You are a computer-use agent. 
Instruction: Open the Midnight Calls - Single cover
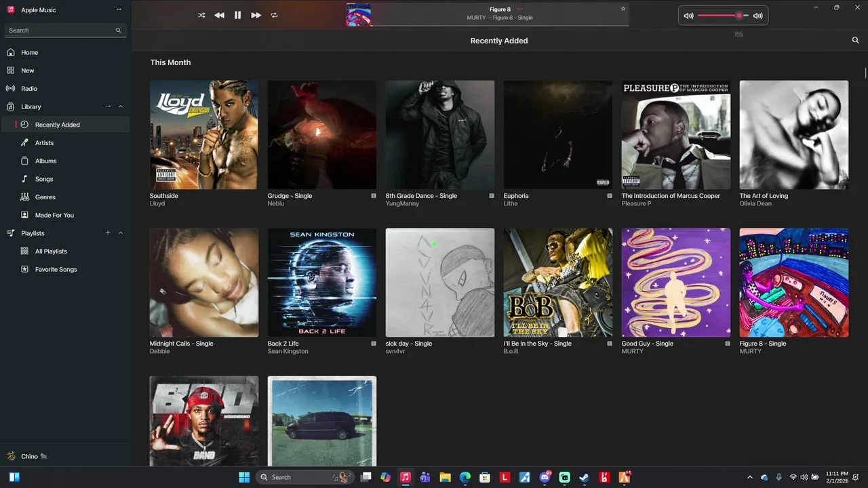204,283
